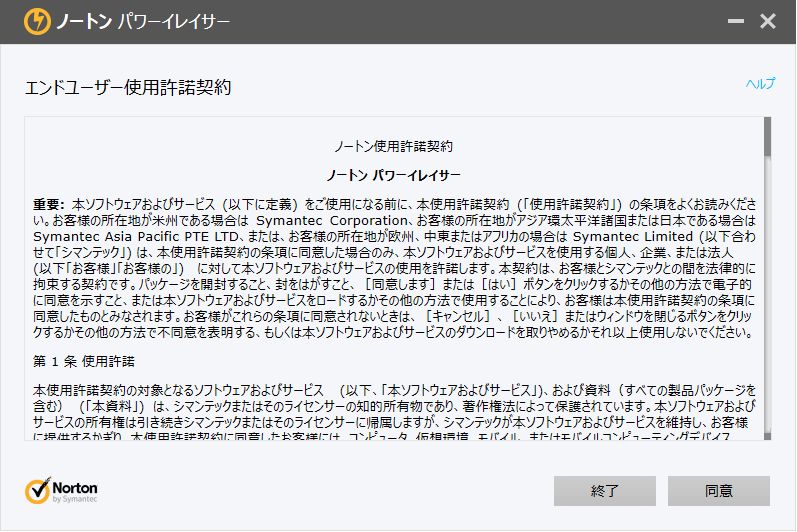Click the license agreement scrollbar thumb

point(767,137)
